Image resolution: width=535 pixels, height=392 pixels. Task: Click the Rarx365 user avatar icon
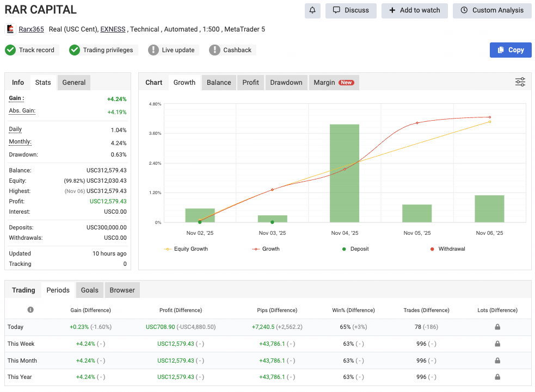[10, 29]
